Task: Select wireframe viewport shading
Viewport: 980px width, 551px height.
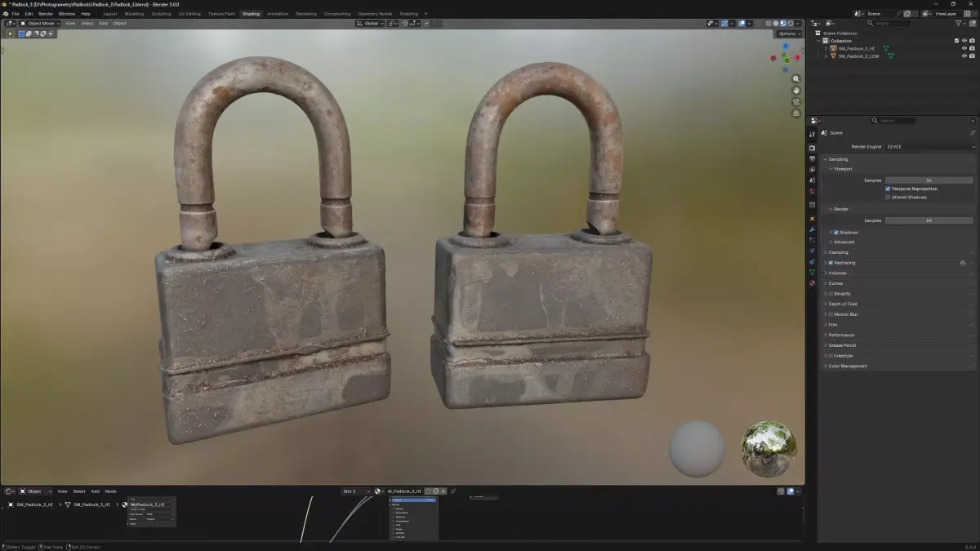Action: point(768,24)
